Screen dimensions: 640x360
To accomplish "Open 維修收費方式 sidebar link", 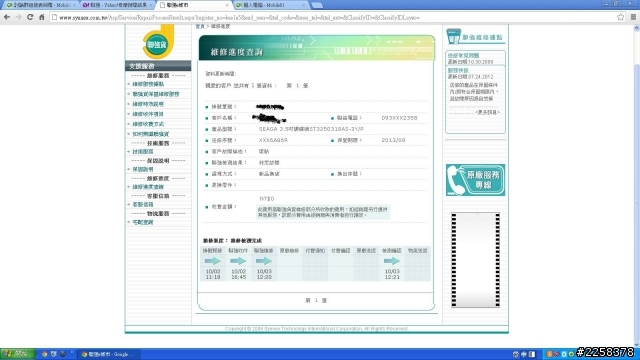I will pyautogui.click(x=148, y=124).
